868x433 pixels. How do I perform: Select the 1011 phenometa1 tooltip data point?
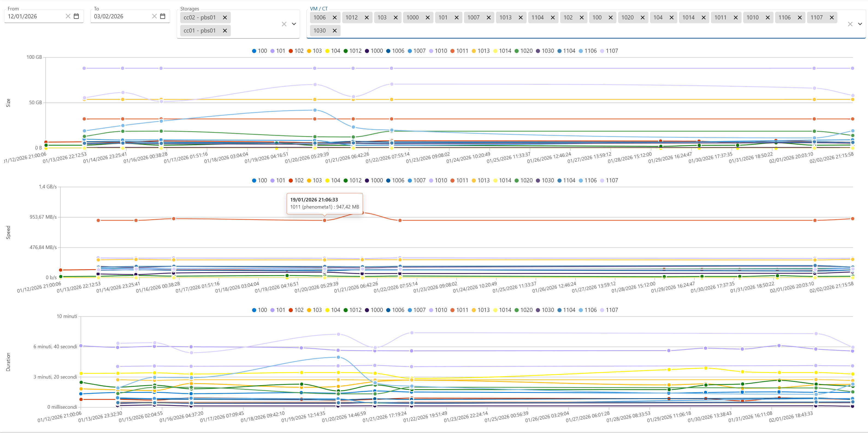tap(324, 221)
